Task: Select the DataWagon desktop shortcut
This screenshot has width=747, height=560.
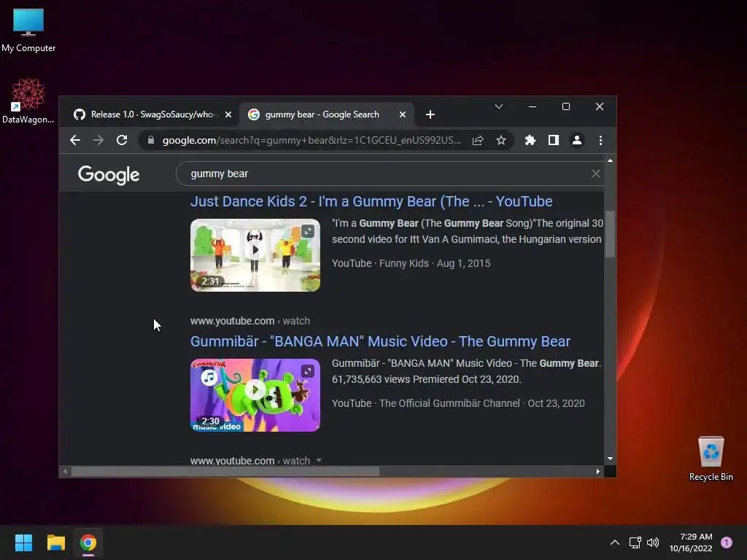Action: click(x=28, y=101)
